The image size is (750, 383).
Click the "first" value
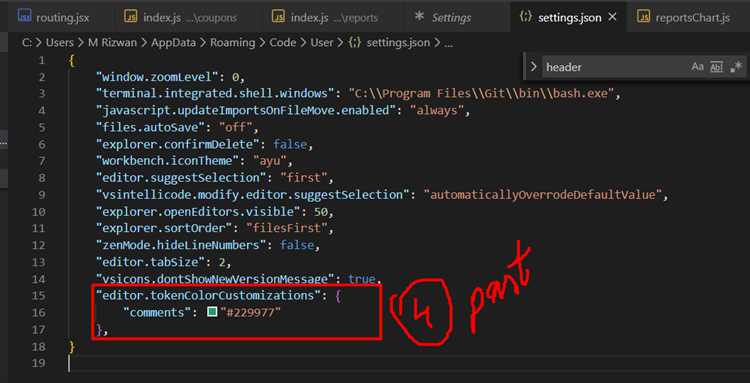[x=303, y=177]
